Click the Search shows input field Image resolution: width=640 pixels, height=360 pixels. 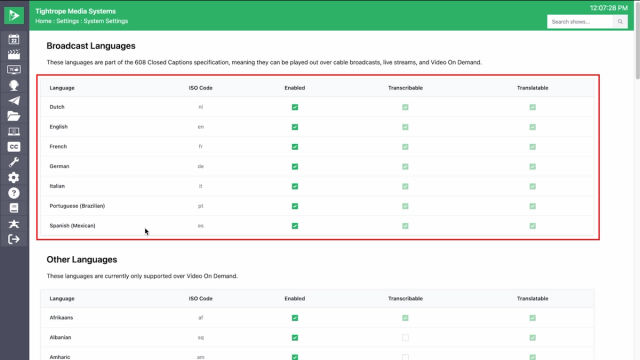coord(580,22)
